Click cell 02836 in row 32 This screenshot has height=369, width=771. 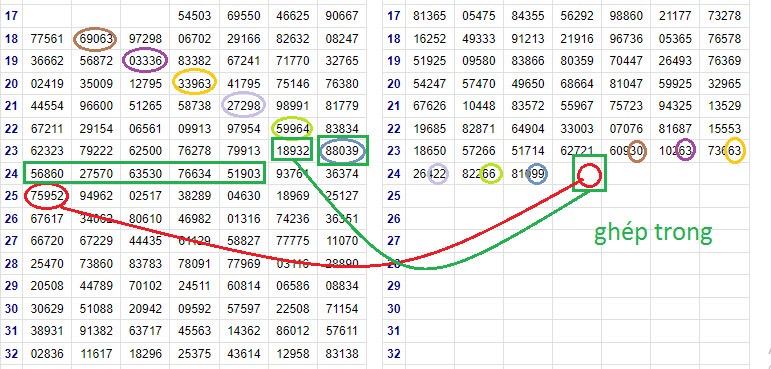(x=47, y=353)
